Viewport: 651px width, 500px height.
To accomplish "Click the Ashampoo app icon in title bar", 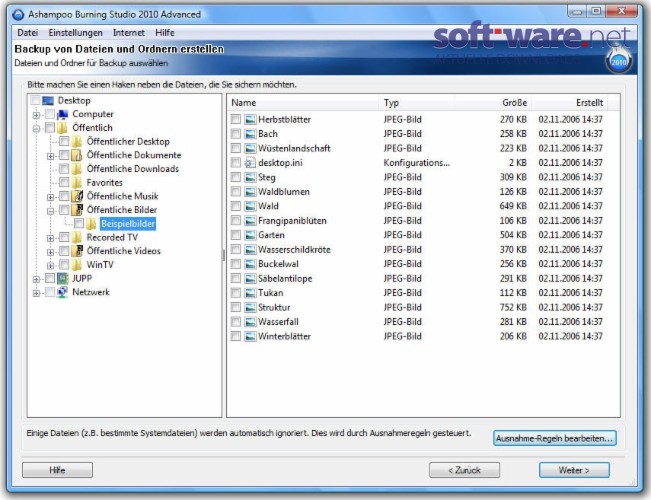I will point(18,15).
